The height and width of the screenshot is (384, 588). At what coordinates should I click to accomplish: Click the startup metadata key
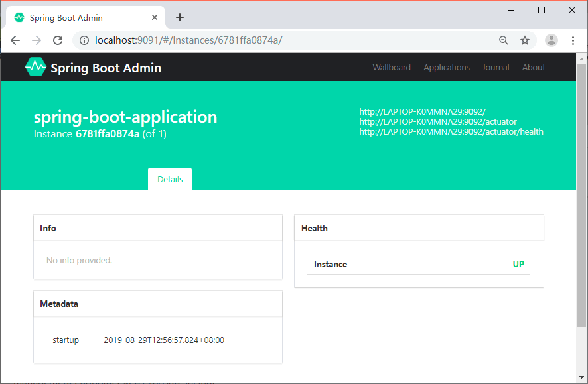click(66, 340)
